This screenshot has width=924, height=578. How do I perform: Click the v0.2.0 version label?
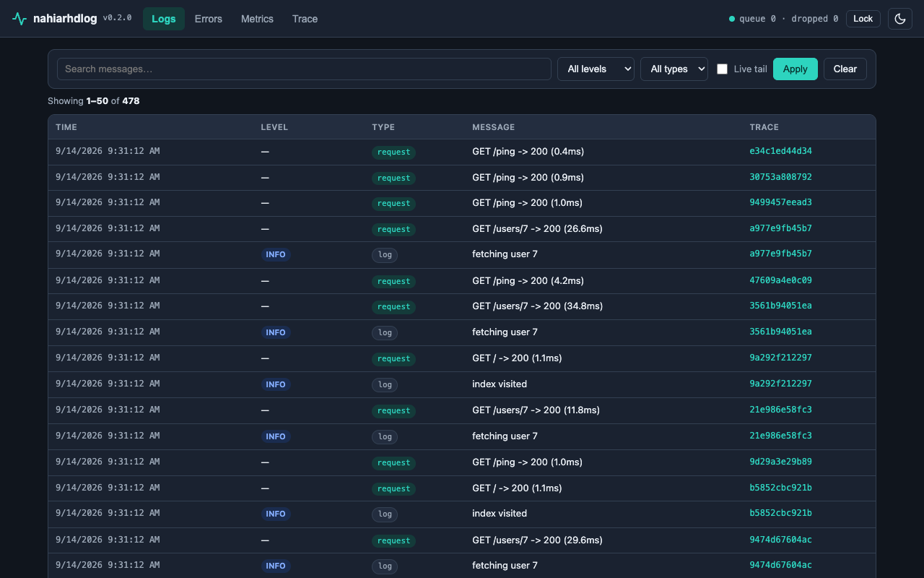(x=117, y=18)
